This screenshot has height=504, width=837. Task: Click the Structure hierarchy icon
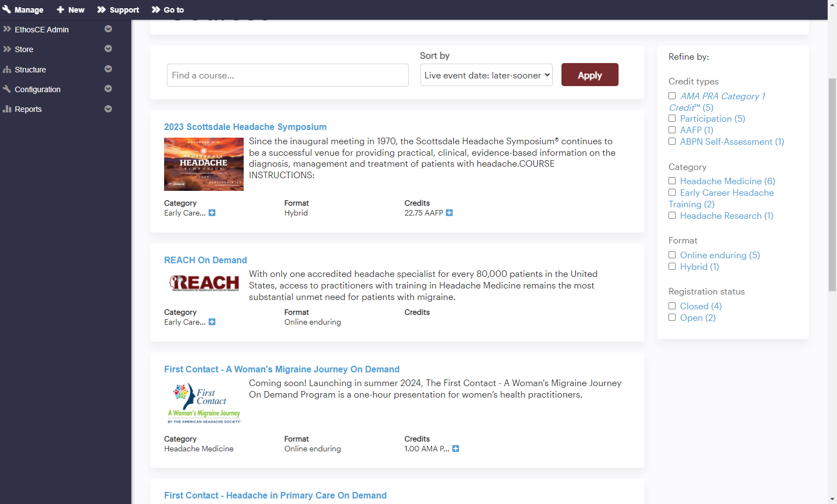click(7, 69)
